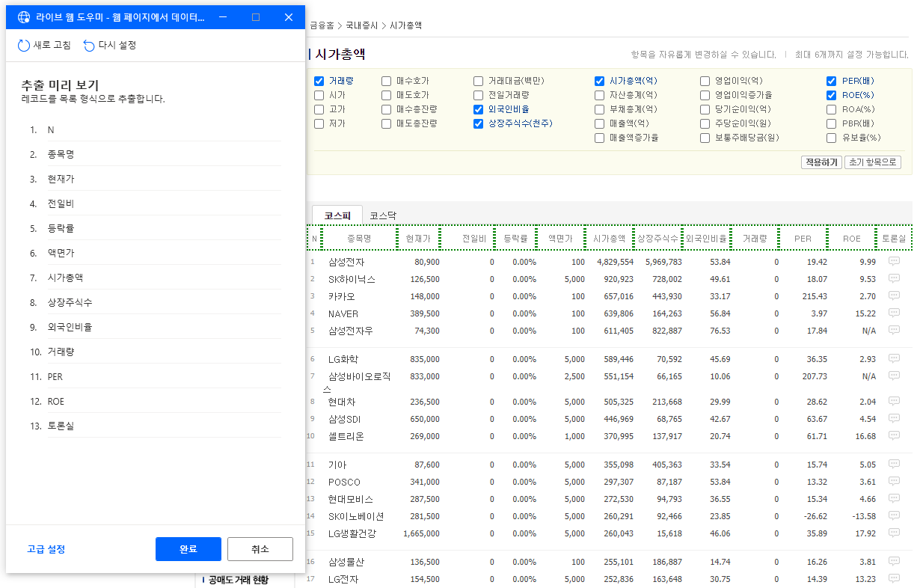Click the 새로 고침 refresh icon

tap(24, 46)
